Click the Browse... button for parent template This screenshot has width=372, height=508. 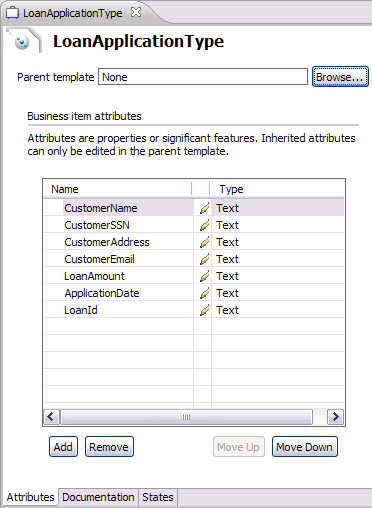(x=340, y=77)
